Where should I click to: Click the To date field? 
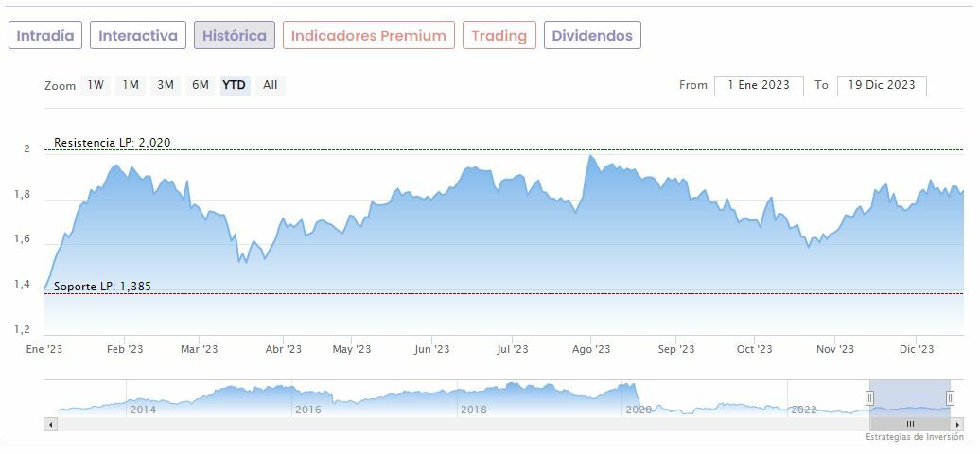882,85
